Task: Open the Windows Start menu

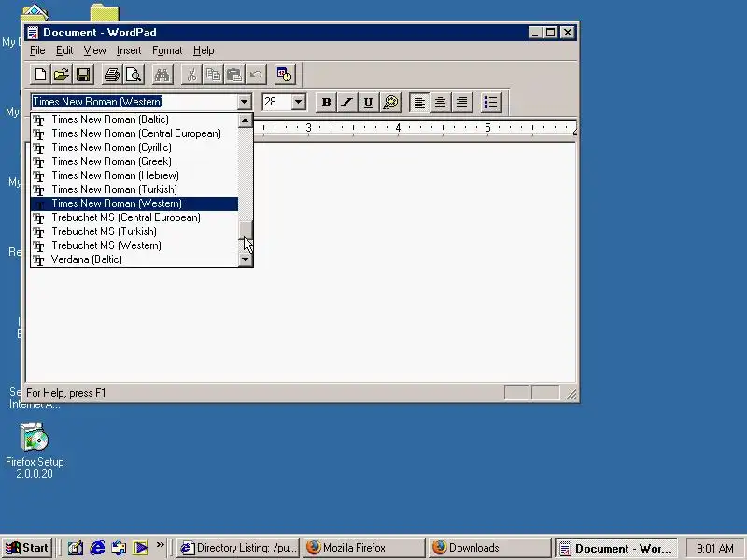Action: 28,548
